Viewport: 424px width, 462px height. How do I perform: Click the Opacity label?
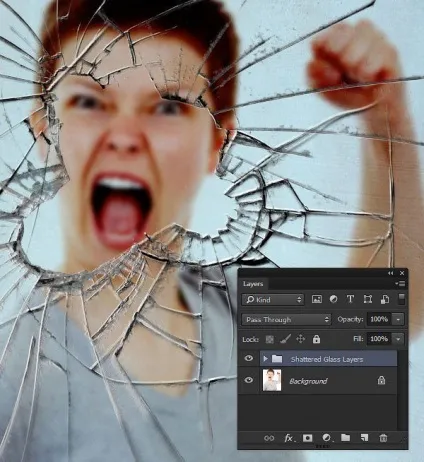coord(350,319)
